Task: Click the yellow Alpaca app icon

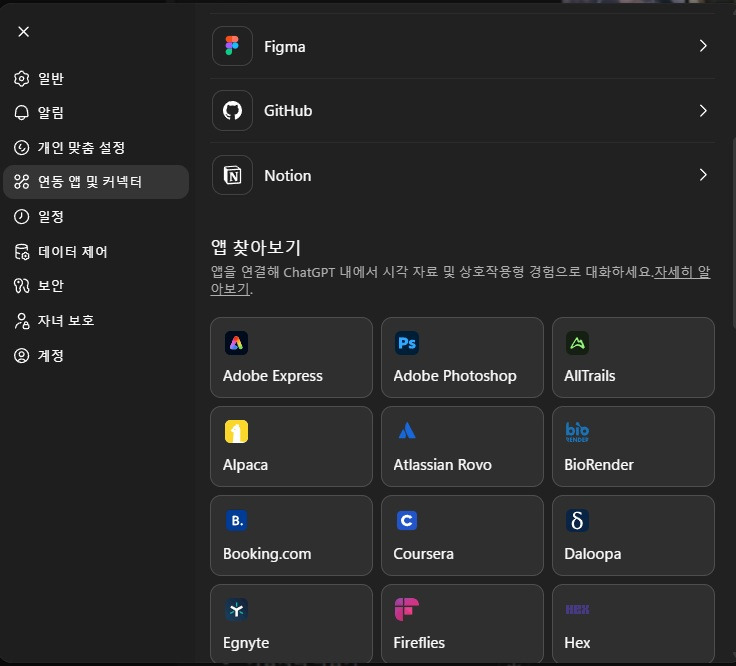Action: [236, 432]
